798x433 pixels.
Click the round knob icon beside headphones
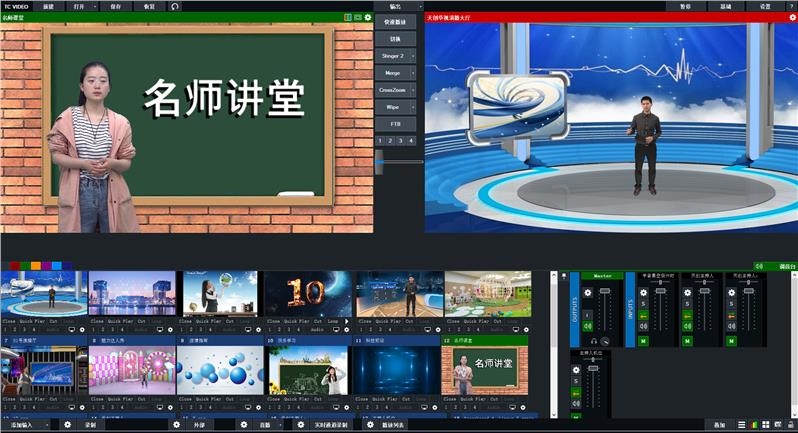605,341
